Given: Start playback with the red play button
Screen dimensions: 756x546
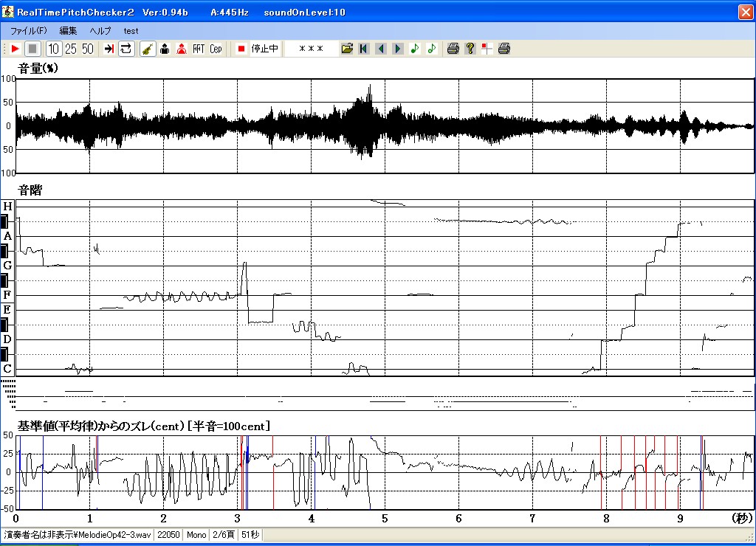Looking at the screenshot, I should coord(15,49).
